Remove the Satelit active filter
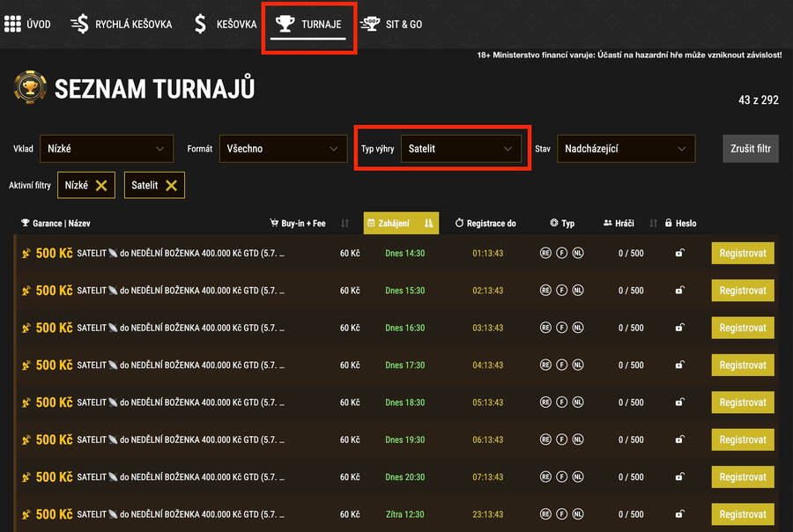 172,186
